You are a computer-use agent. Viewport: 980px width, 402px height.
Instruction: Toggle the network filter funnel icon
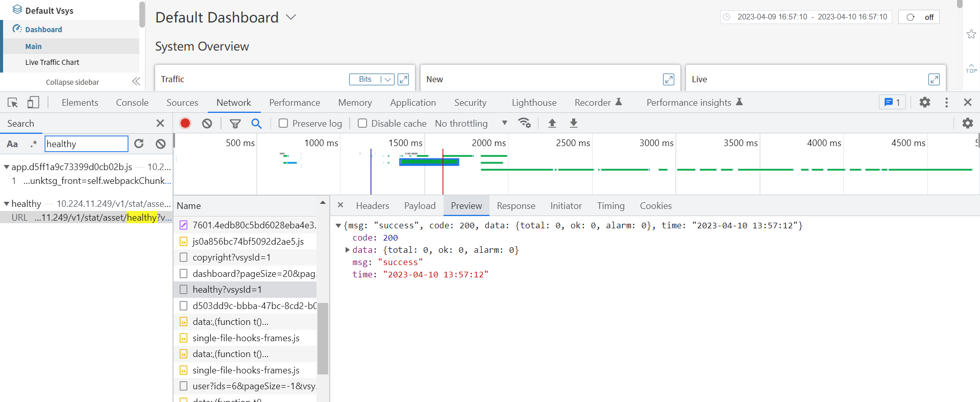pos(235,123)
